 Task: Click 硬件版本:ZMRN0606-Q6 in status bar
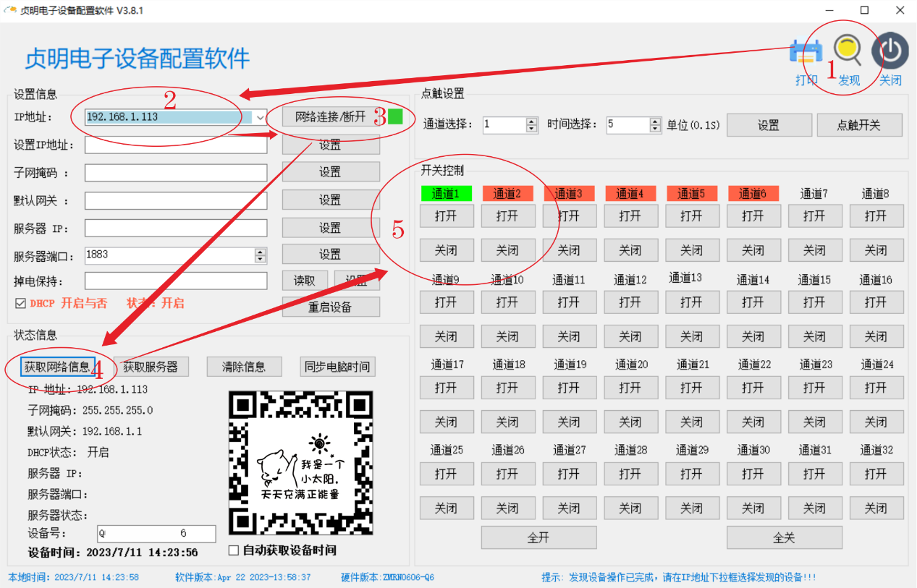[387, 577]
